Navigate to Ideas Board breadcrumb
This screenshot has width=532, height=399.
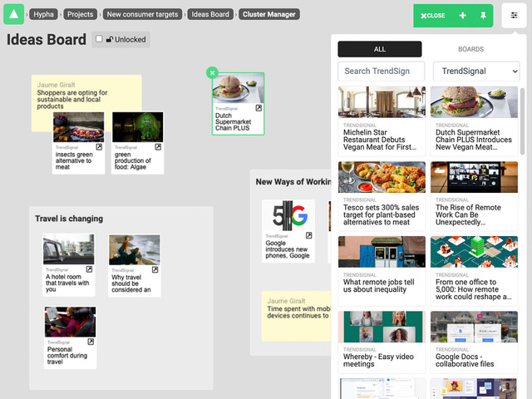[210, 14]
